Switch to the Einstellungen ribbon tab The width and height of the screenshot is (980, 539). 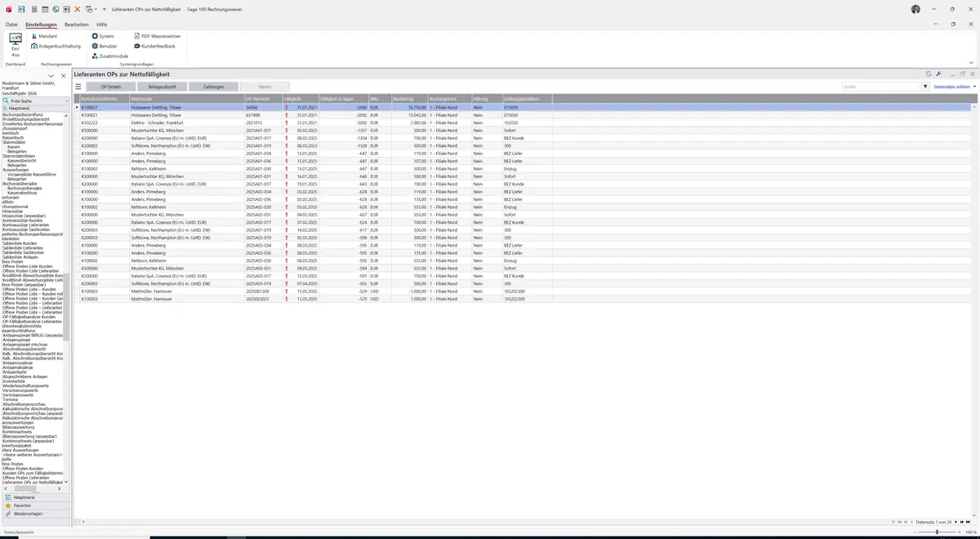[41, 24]
